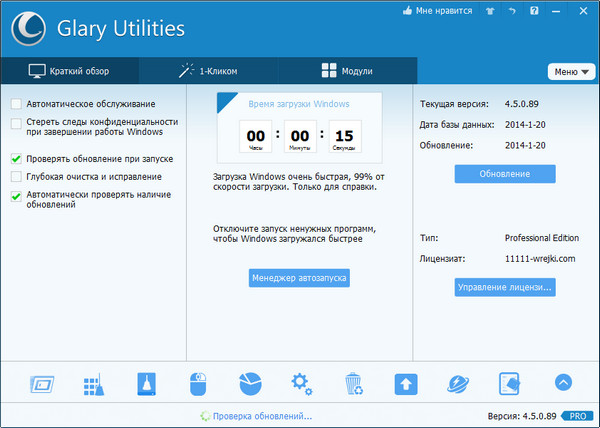
Task: Enable Автоматическое обслуживание checkbox
Action: [x=16, y=104]
